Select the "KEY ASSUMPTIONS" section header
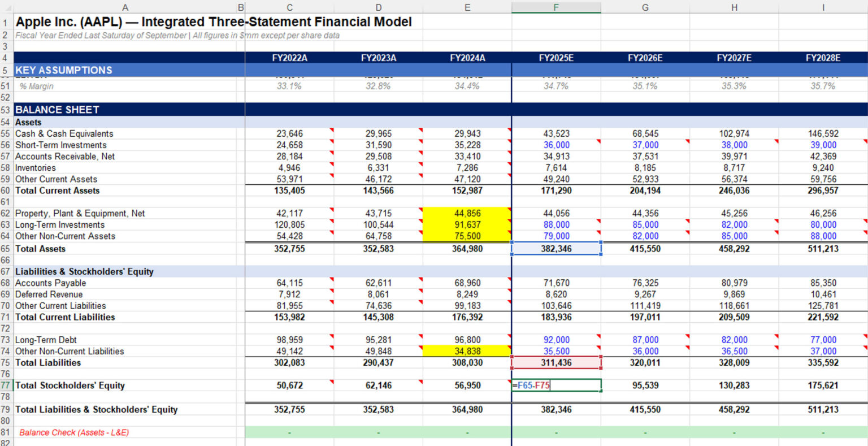This screenshot has height=446, width=868. pyautogui.click(x=64, y=70)
